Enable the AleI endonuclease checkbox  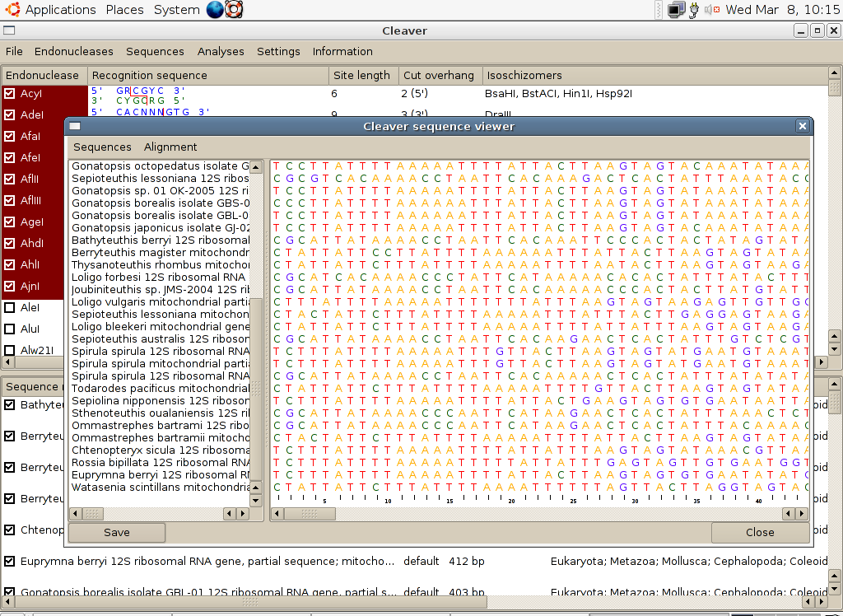(x=10, y=308)
